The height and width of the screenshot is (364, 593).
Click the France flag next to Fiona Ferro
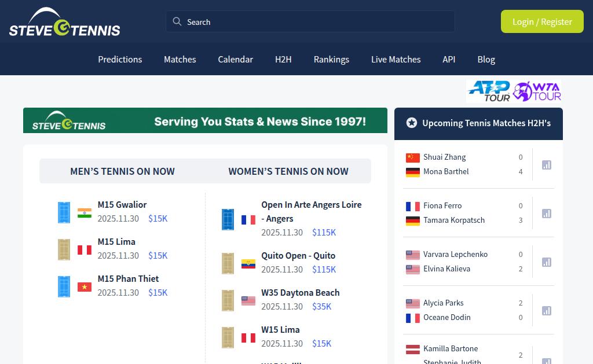[x=412, y=207]
